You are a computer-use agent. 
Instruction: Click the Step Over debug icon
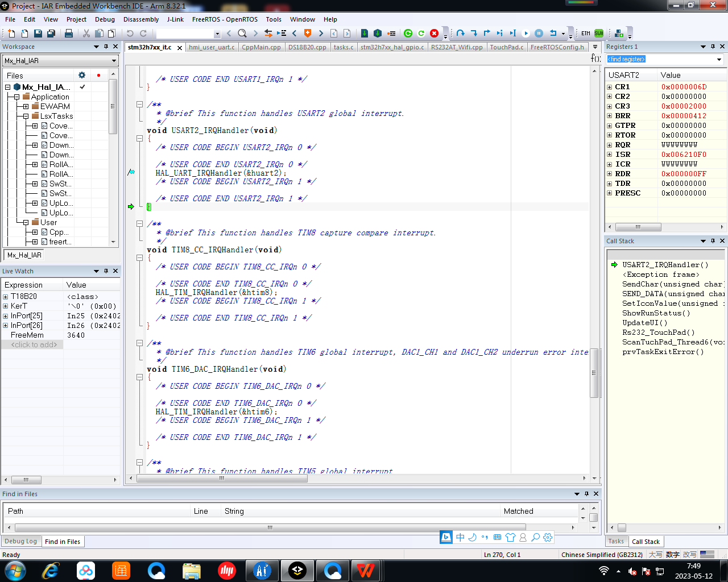tap(461, 33)
